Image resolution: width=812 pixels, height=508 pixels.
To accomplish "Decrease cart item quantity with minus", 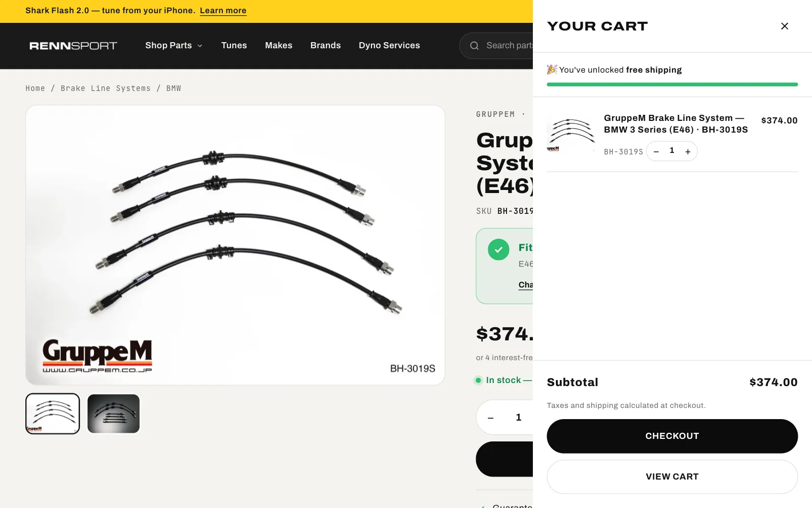I will pyautogui.click(x=656, y=151).
